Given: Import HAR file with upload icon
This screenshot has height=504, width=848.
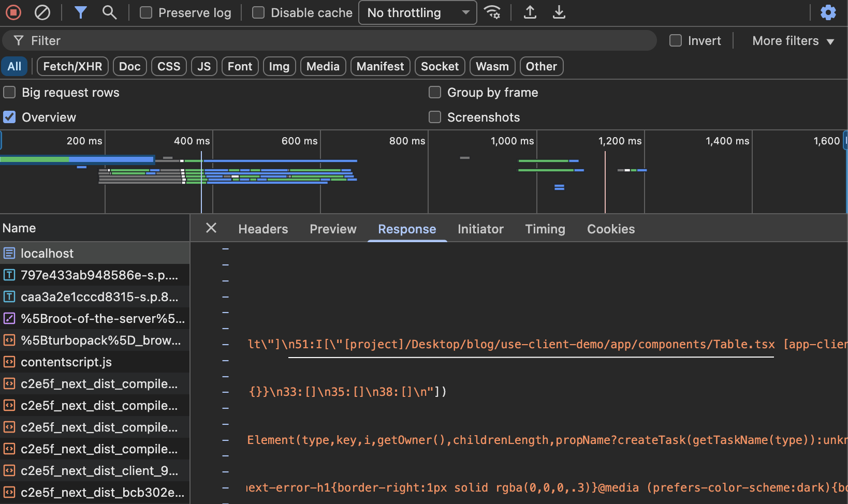Looking at the screenshot, I should [x=530, y=12].
